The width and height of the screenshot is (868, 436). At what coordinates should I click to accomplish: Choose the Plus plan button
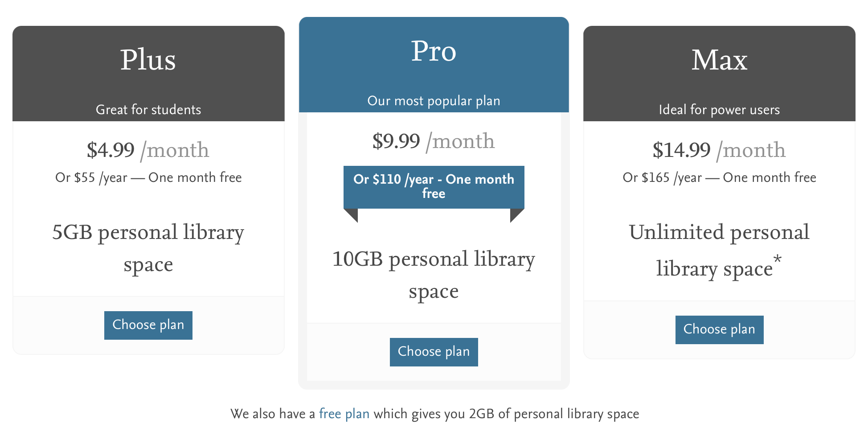148,325
